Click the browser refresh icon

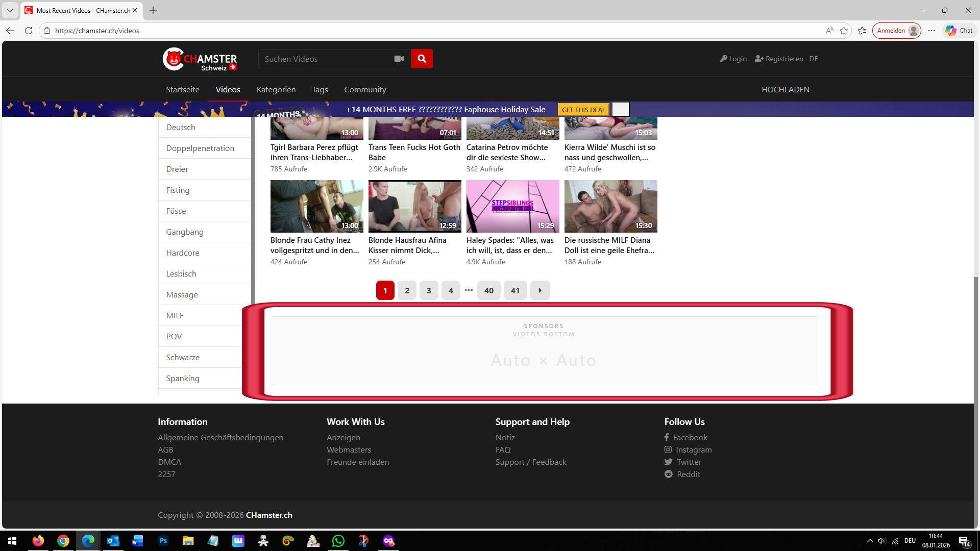29,31
